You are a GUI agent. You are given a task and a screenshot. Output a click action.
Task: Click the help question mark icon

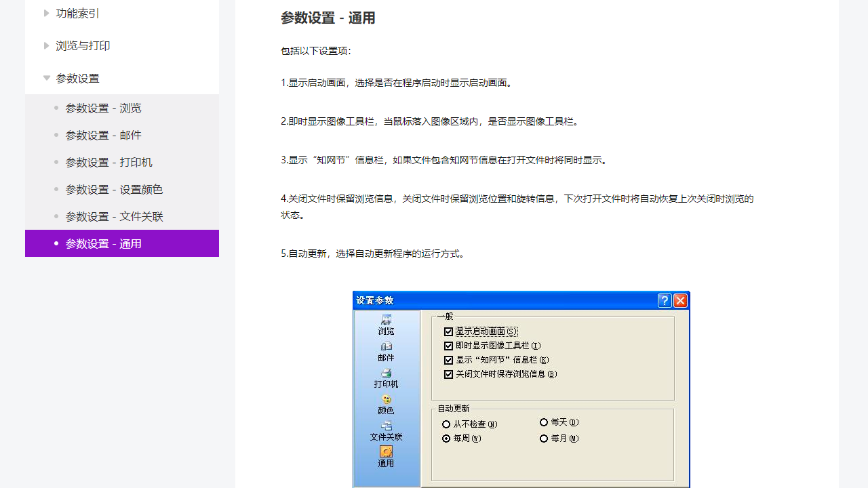(664, 300)
